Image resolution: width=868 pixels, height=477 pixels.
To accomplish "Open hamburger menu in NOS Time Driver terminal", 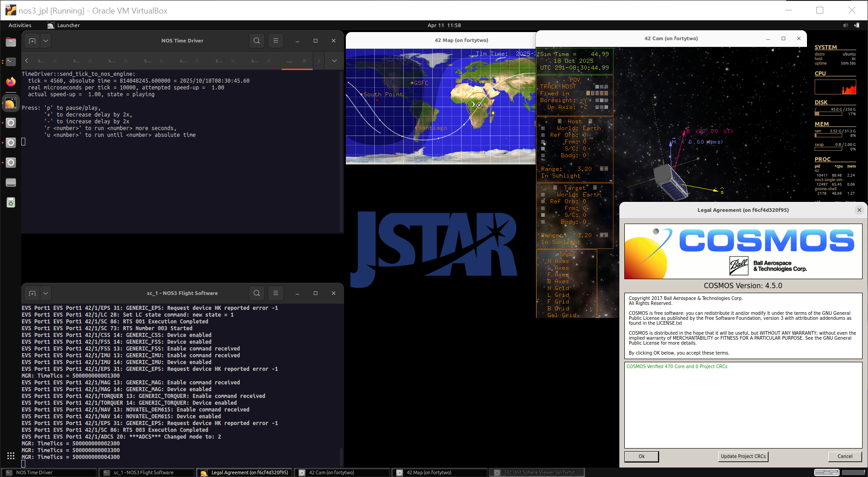I will pyautogui.click(x=276, y=41).
